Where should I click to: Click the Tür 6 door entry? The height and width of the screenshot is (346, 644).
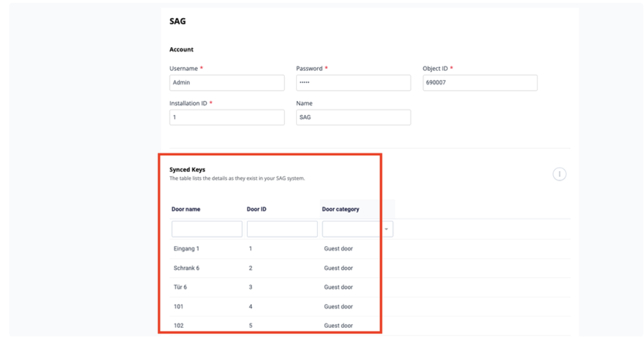coord(255,286)
